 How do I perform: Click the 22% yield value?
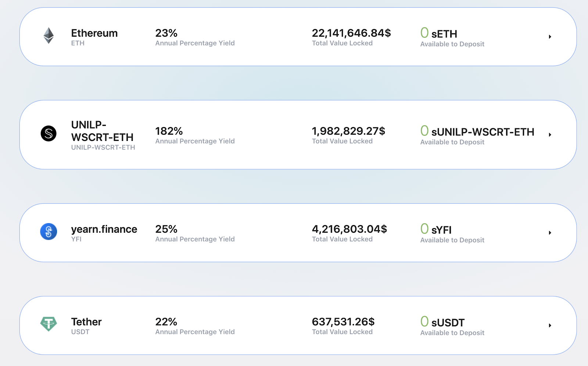[x=166, y=322]
